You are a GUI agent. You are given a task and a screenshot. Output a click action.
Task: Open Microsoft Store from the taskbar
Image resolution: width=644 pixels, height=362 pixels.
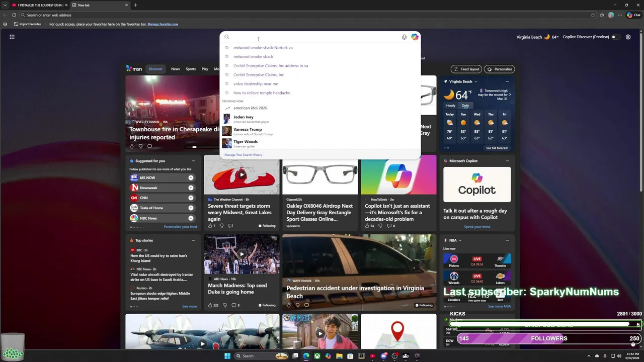350,356
